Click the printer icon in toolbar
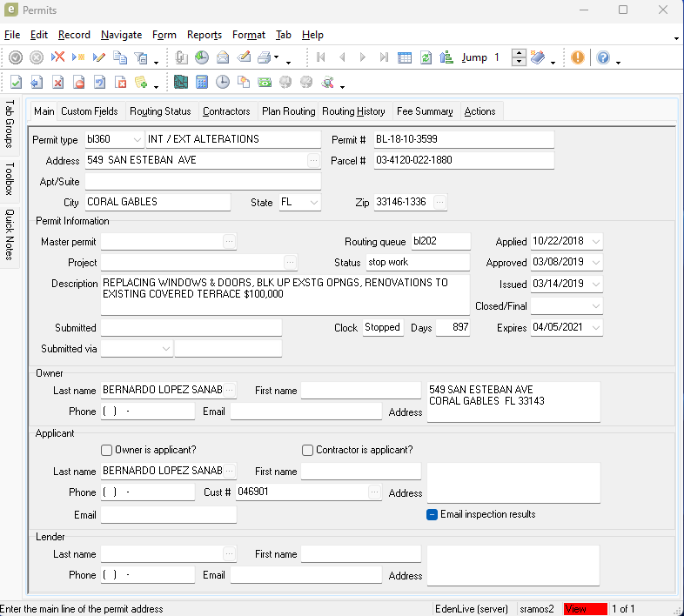The height and width of the screenshot is (616, 684). pos(264,57)
